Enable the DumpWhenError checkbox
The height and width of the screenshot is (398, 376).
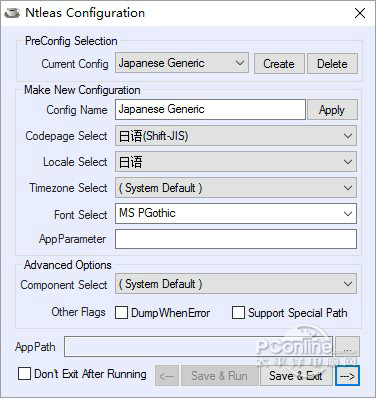(x=121, y=313)
